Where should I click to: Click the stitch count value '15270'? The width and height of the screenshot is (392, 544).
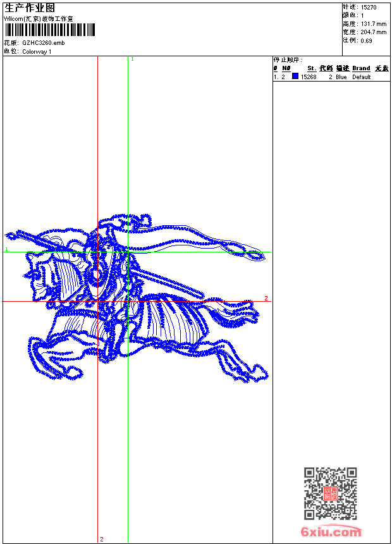(x=369, y=8)
